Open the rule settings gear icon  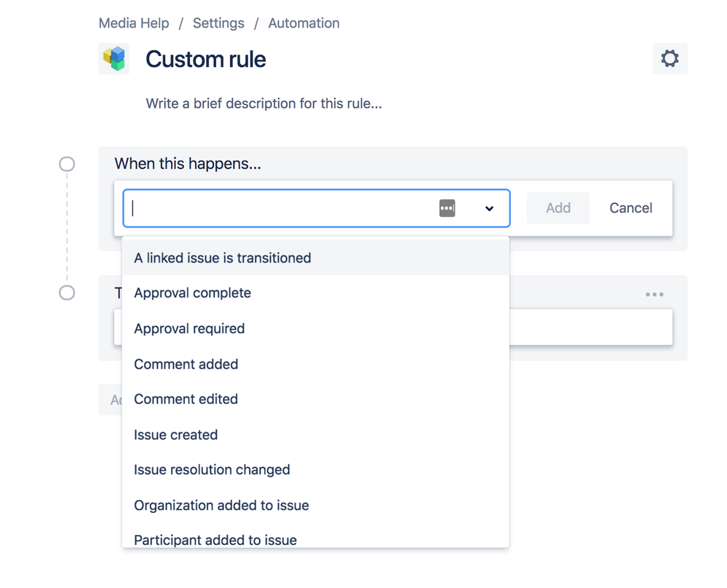[670, 58]
